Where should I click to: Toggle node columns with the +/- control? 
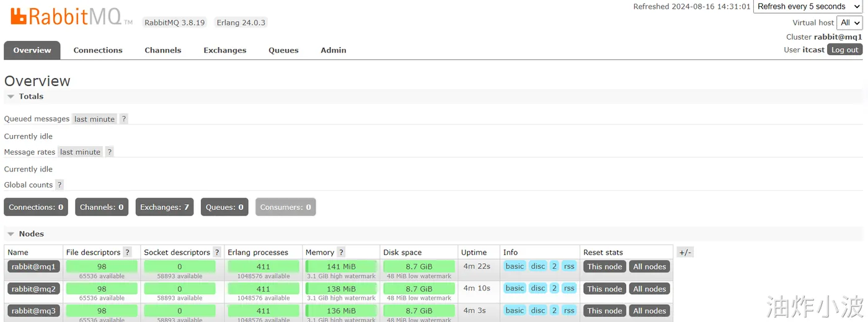pyautogui.click(x=685, y=252)
